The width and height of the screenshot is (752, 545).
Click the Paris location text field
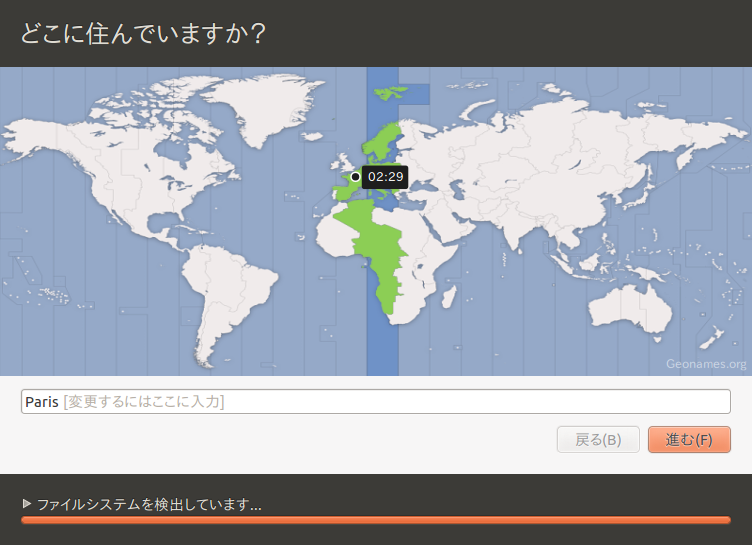pyautogui.click(x=376, y=402)
